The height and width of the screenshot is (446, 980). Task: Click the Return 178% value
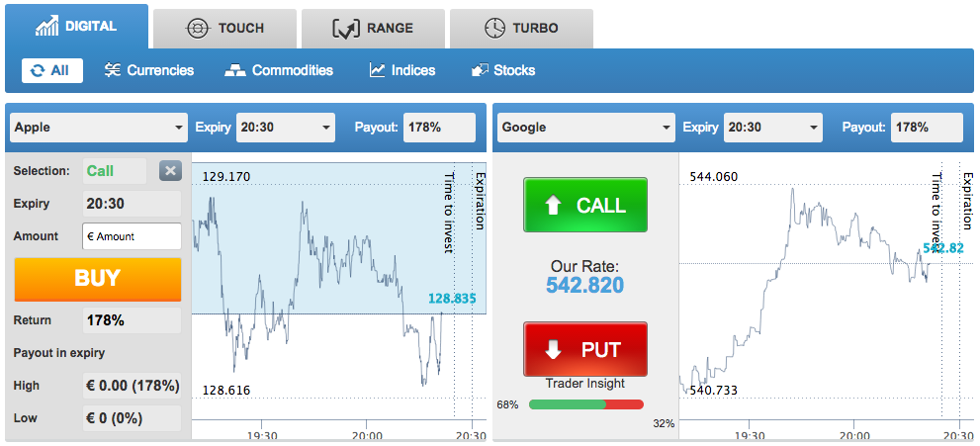132,320
